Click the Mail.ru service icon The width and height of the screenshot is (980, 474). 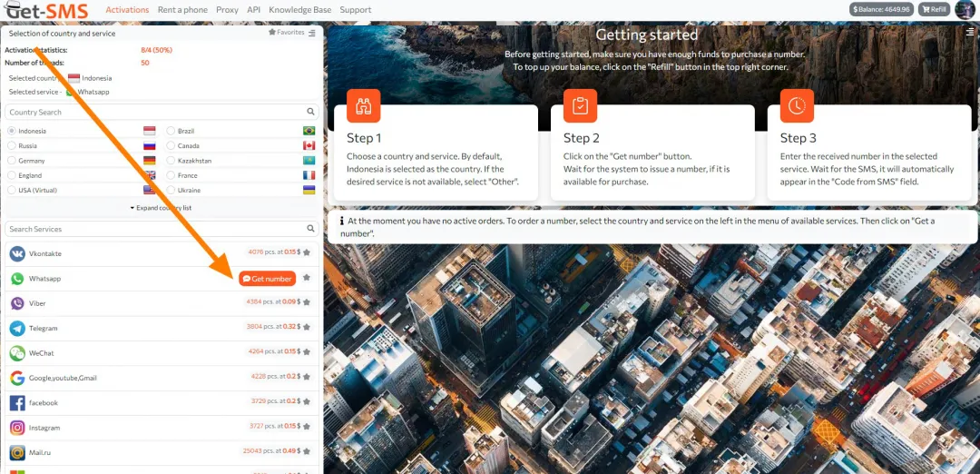[17, 453]
